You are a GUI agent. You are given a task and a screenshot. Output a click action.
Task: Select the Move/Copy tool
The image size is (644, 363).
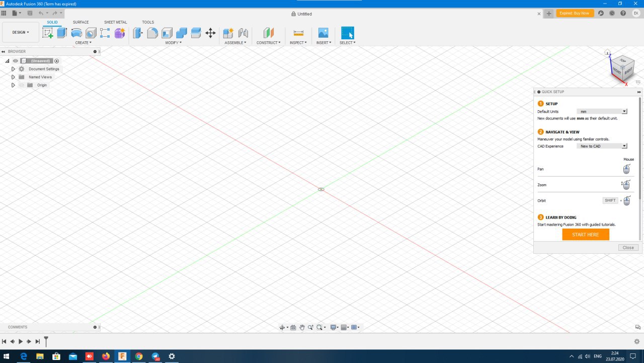coord(211,33)
